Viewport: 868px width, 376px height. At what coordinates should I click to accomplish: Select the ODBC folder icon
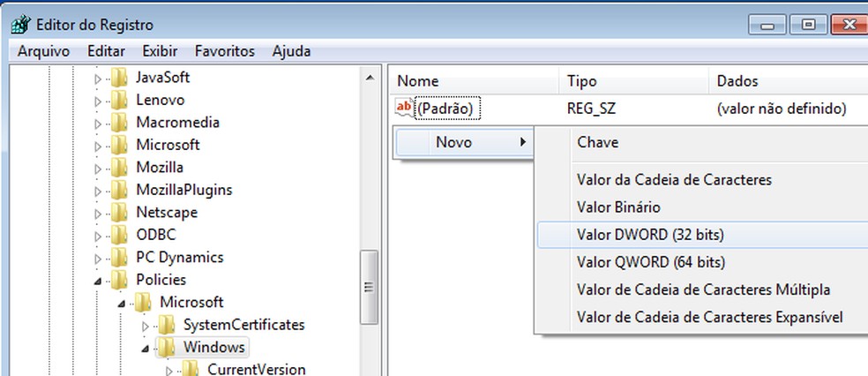click(119, 235)
